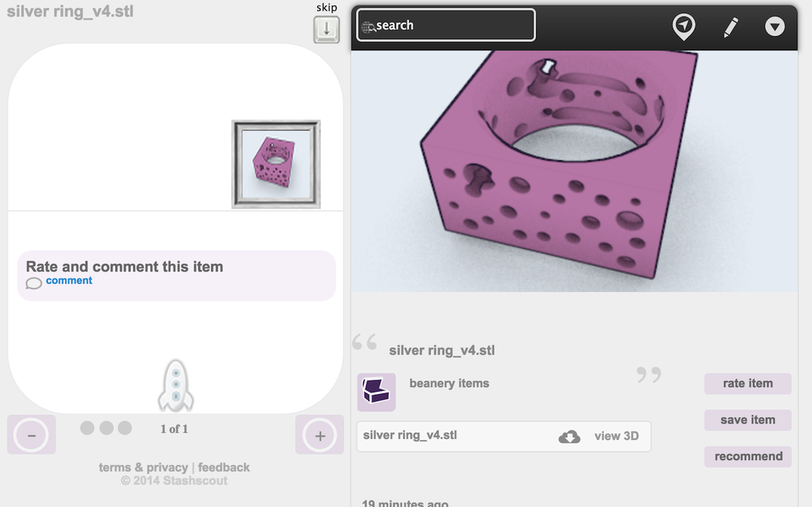Click the cloud download icon
The height and width of the screenshot is (507, 812).
[x=569, y=437]
